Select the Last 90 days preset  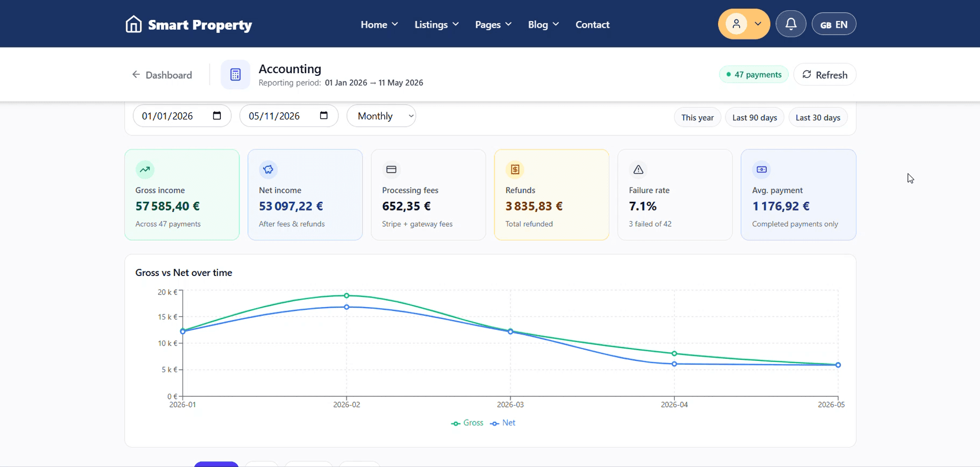(754, 117)
